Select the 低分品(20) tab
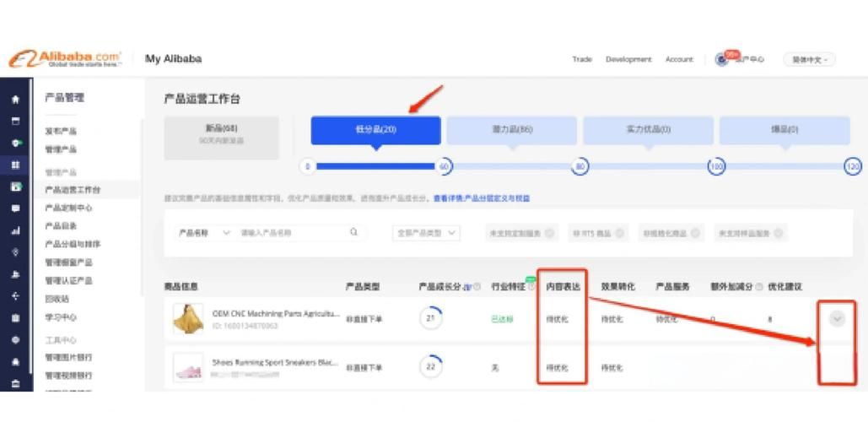Image resolution: width=868 pixels, height=422 pixels. pyautogui.click(x=376, y=130)
